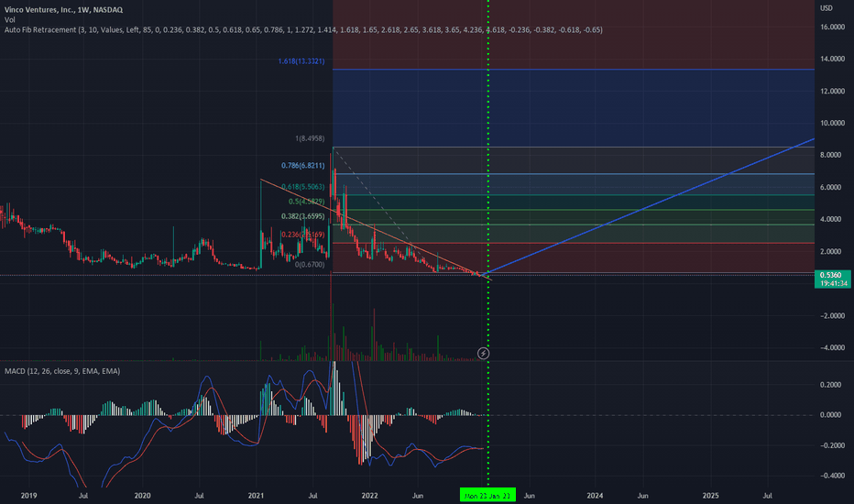Viewport: 854px width, 504px height.
Task: Click the lightning bolt events icon
Action: (x=483, y=354)
